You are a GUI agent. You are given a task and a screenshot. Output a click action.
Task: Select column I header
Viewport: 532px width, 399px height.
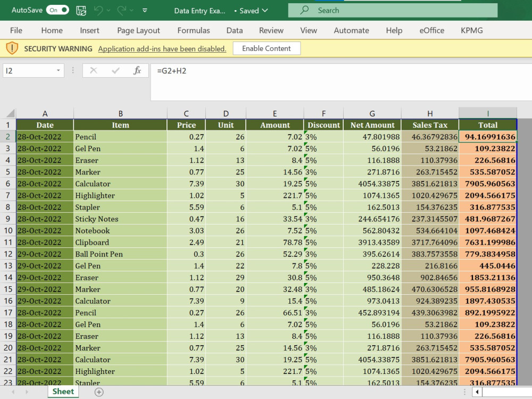(x=488, y=113)
